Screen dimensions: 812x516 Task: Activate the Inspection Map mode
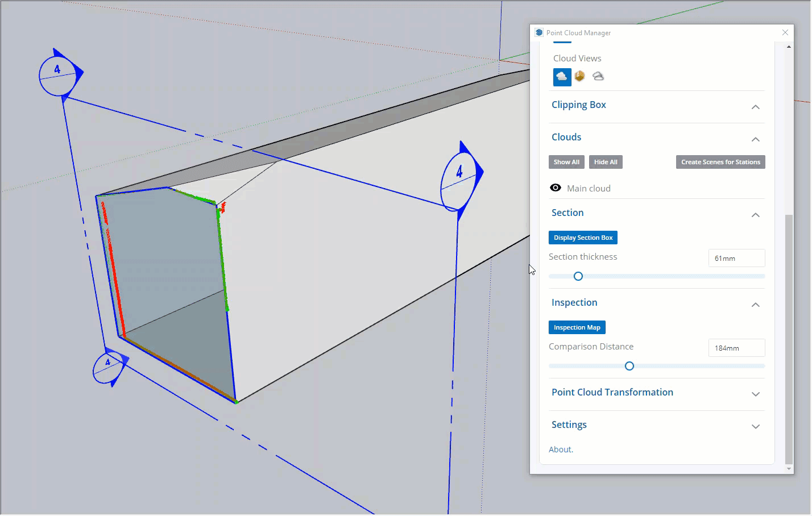(x=577, y=327)
